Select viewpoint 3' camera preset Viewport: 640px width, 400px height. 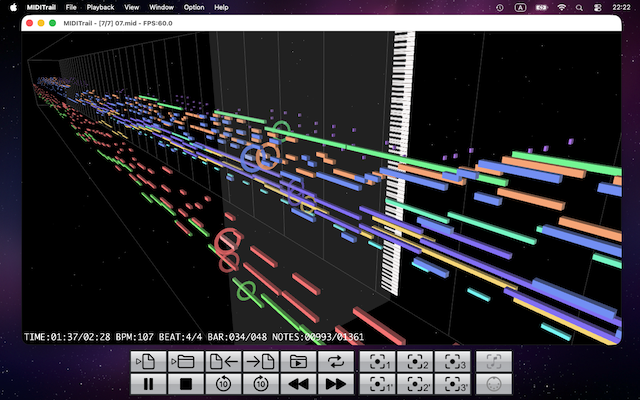(x=453, y=384)
